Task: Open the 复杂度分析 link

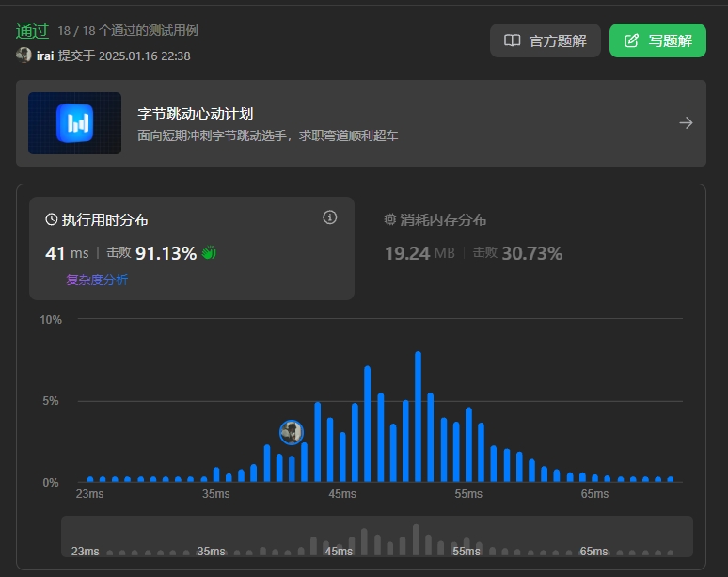Action: pos(97,280)
